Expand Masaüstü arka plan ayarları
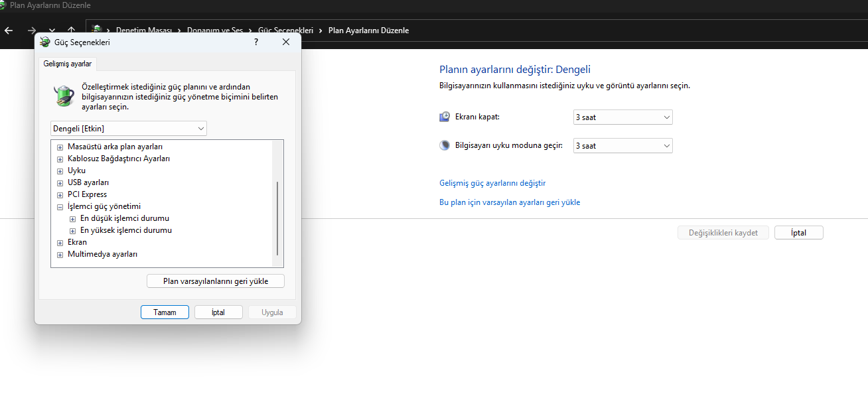The height and width of the screenshot is (402, 868). pos(60,147)
